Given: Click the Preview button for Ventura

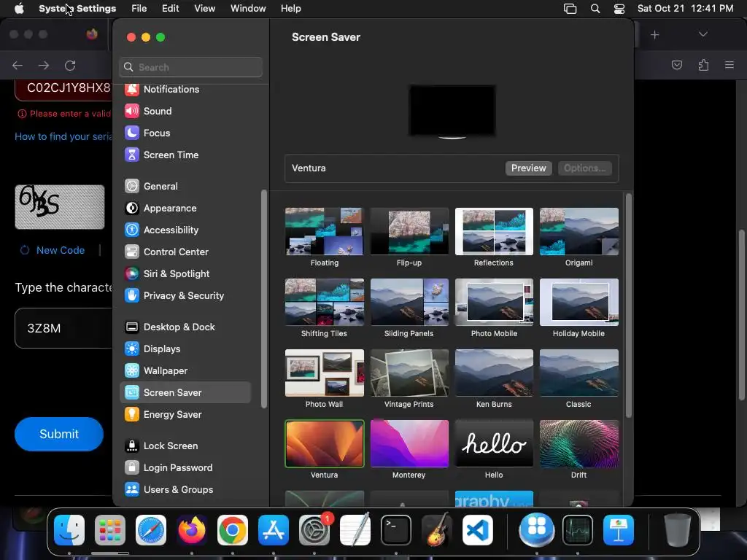Looking at the screenshot, I should (x=528, y=168).
